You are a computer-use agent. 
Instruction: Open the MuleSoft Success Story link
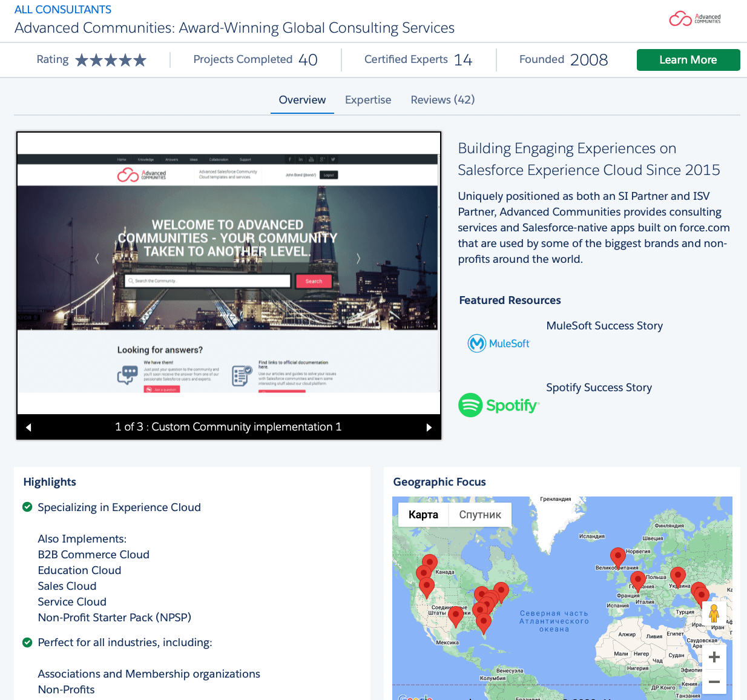point(604,325)
